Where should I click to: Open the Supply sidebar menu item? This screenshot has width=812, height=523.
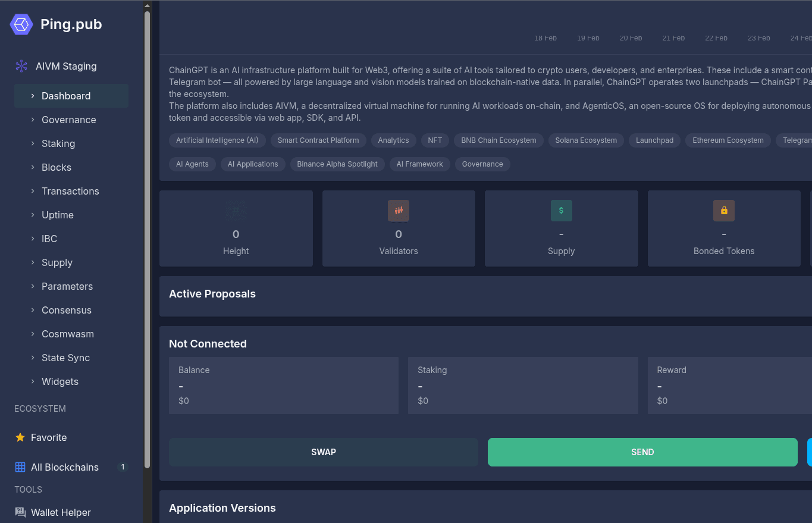71,262
